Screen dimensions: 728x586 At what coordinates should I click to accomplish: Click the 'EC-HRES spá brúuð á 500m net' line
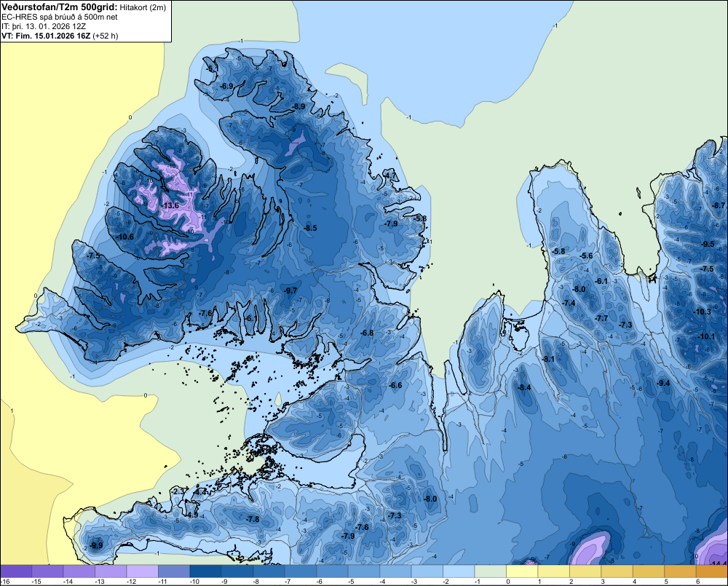60,17
